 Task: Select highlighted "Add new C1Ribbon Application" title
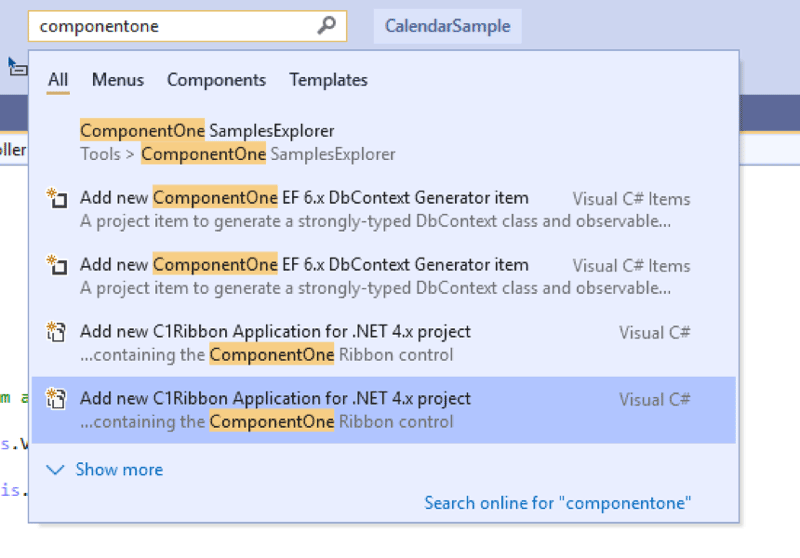276,398
